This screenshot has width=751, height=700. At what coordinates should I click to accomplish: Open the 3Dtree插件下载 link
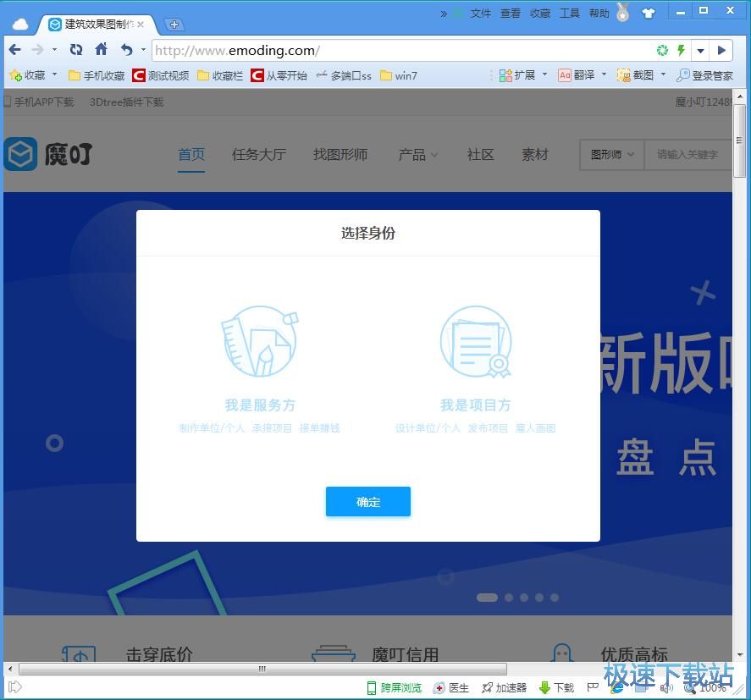[x=124, y=102]
